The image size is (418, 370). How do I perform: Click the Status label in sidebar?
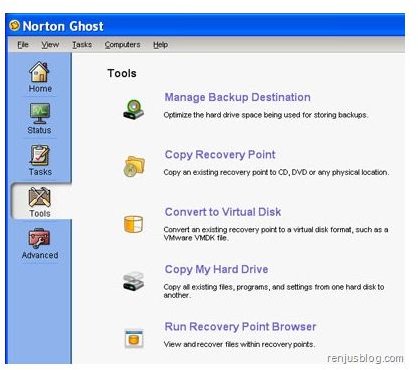39,130
